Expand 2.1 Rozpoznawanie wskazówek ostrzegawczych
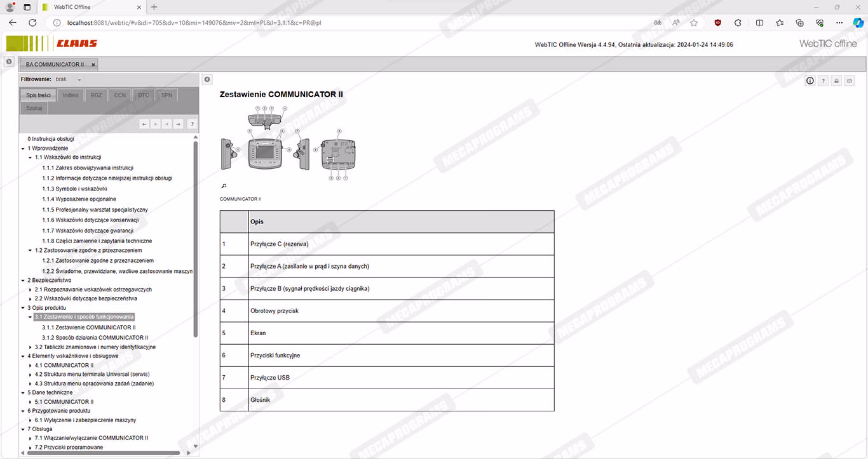Viewport: 868px width, 459px height. tap(30, 289)
